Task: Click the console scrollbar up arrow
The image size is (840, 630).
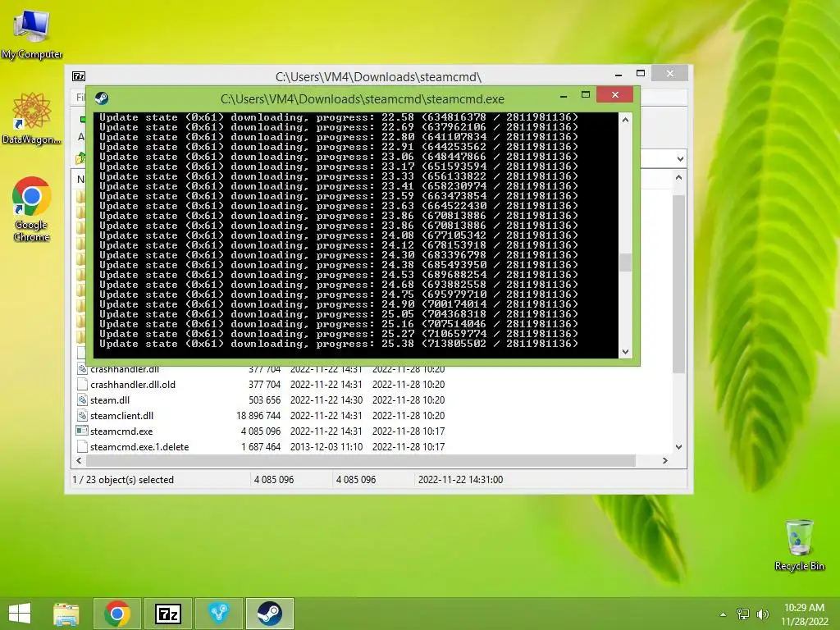Action: 625,120
